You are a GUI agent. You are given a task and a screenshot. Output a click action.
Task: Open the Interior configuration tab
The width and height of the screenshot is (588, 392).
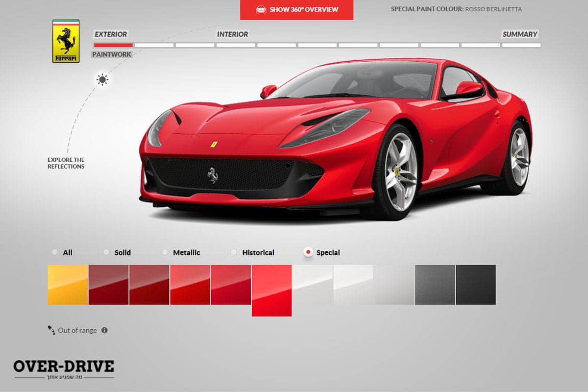[x=232, y=34]
